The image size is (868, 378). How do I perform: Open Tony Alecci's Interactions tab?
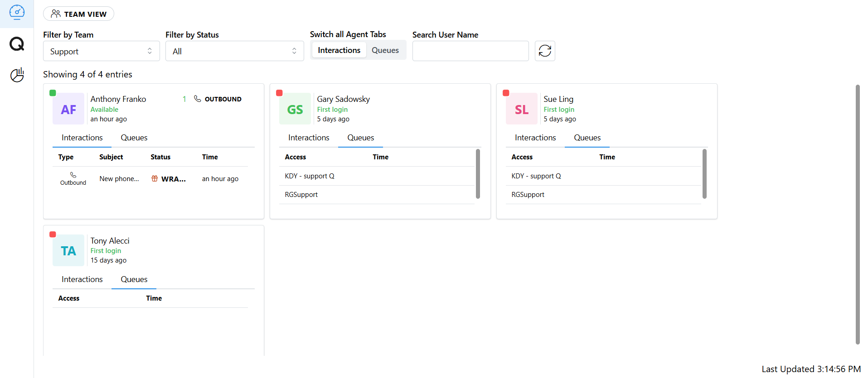click(x=82, y=279)
